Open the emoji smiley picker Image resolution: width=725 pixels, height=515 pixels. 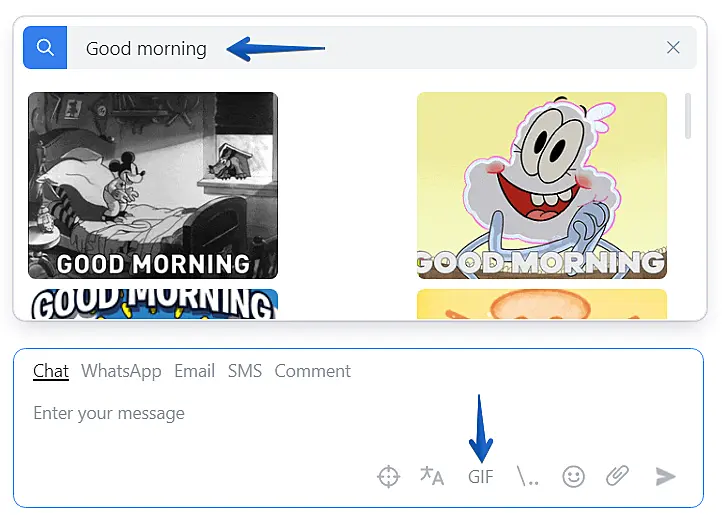(x=573, y=477)
